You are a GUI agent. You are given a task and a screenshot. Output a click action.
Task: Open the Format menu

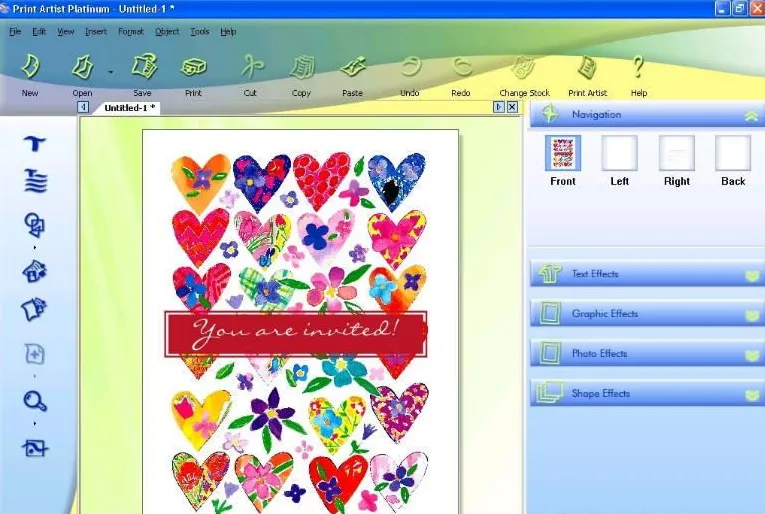[131, 32]
